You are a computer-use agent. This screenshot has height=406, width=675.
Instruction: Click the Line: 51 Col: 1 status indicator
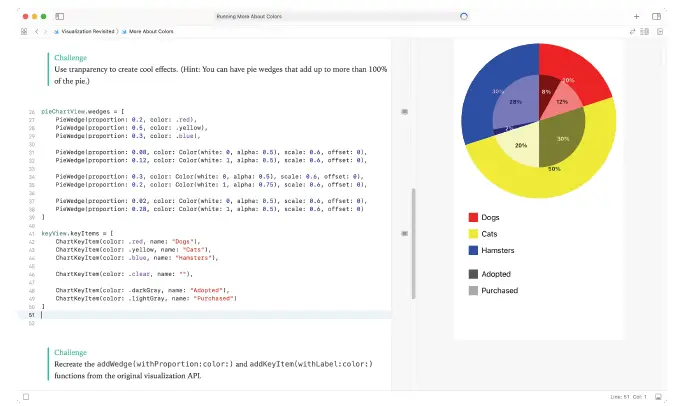[x=628, y=397]
